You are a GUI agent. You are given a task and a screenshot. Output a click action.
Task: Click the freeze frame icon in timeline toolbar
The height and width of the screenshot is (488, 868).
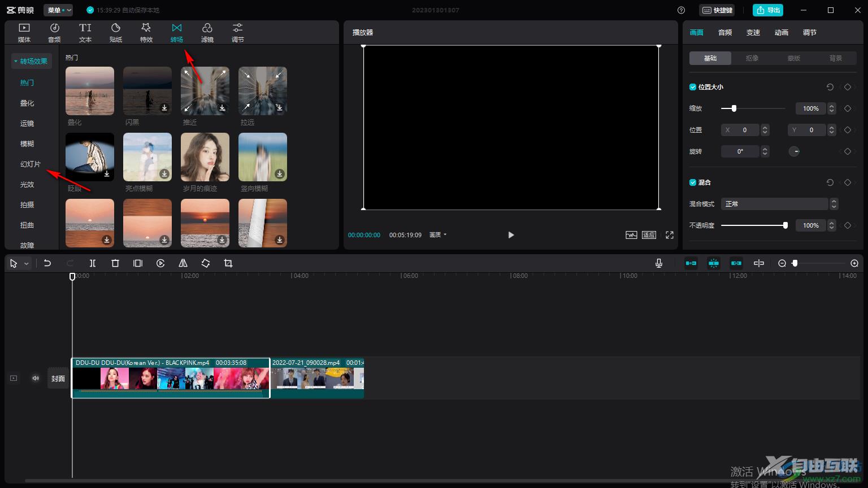(x=138, y=263)
